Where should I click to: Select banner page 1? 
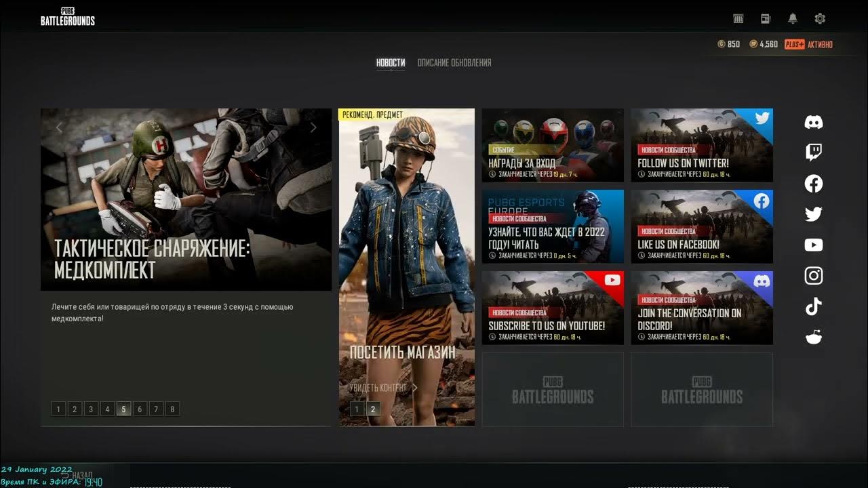click(58, 409)
